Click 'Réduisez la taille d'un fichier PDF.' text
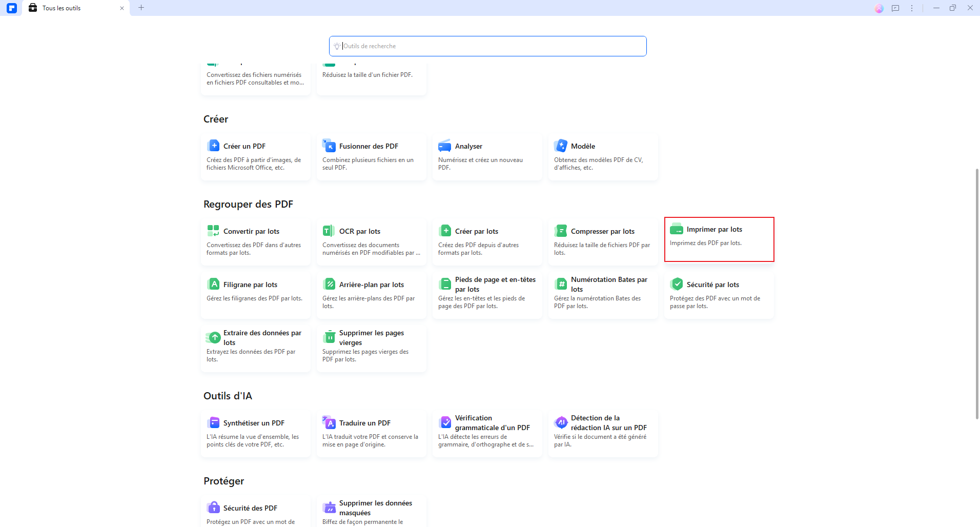980x527 pixels. click(x=367, y=75)
